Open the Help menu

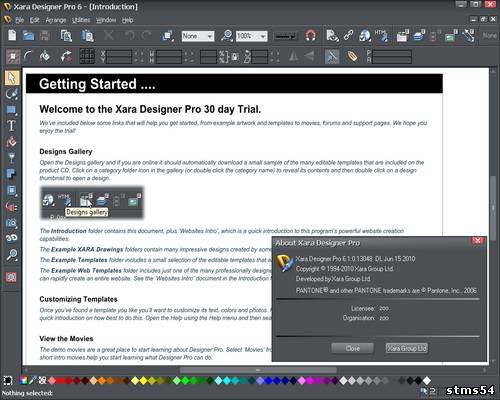click(x=127, y=20)
